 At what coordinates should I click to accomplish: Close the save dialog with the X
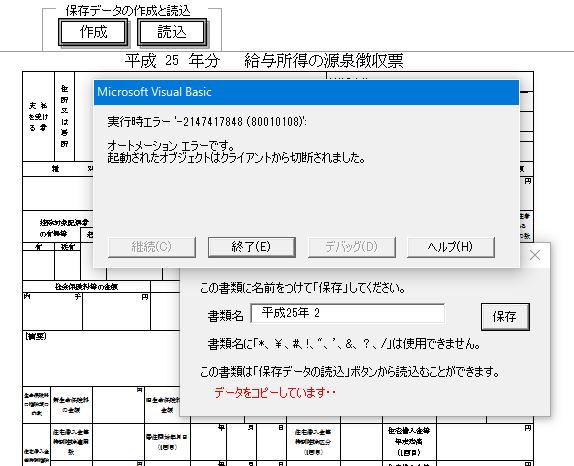coord(535,255)
